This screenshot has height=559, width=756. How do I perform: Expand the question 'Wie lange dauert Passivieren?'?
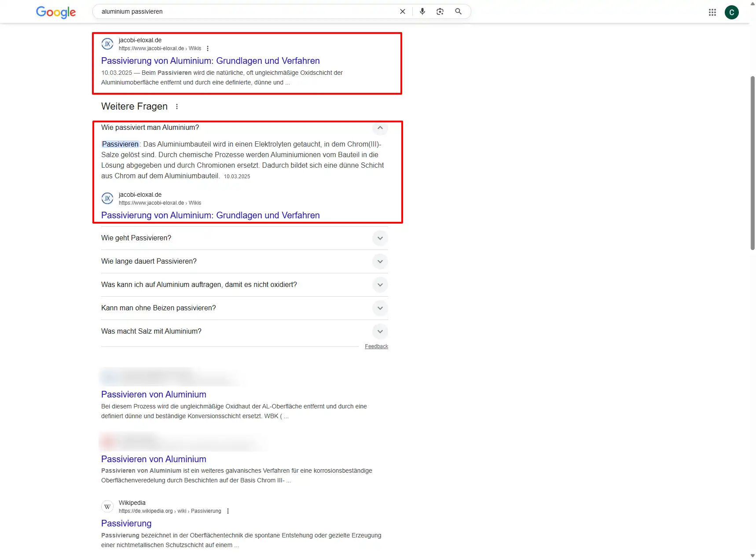click(x=380, y=261)
